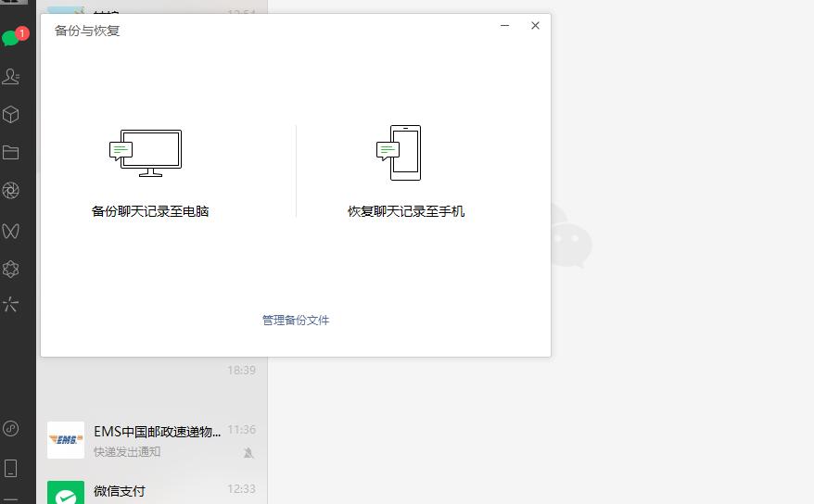This screenshot has width=814, height=504.
Task: Open the chat row timestamped 18:39
Action: point(152,383)
